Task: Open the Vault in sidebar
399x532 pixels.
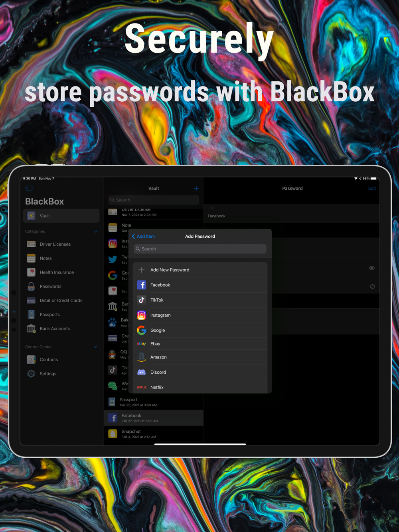Action: pyautogui.click(x=61, y=216)
